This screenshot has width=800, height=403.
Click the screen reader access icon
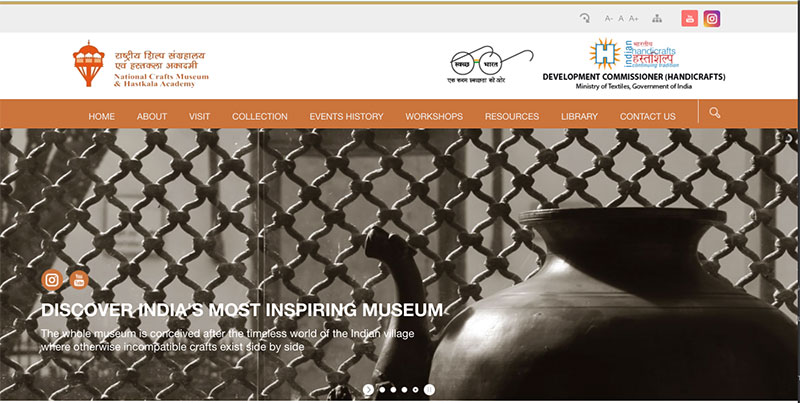tap(585, 18)
